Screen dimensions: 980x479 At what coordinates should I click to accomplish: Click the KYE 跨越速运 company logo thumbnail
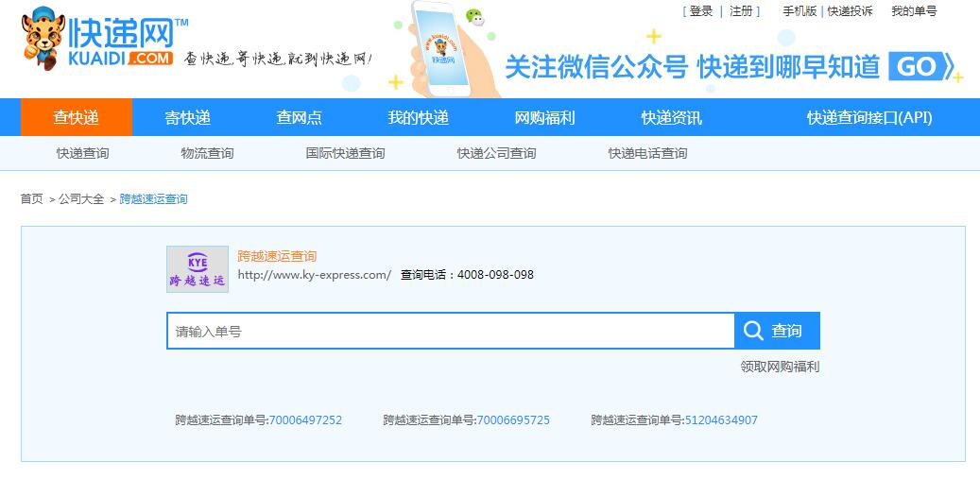coord(198,269)
